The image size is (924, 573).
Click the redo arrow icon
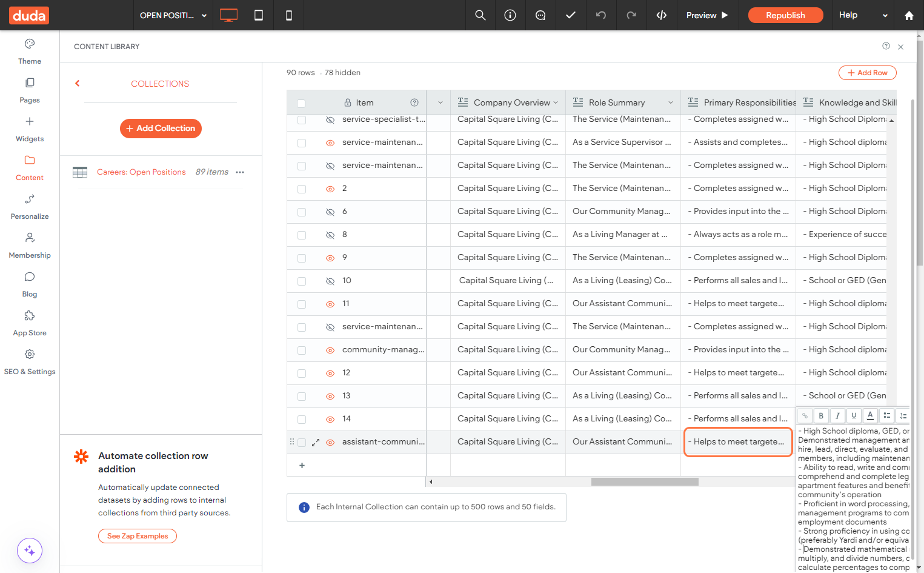coord(631,15)
